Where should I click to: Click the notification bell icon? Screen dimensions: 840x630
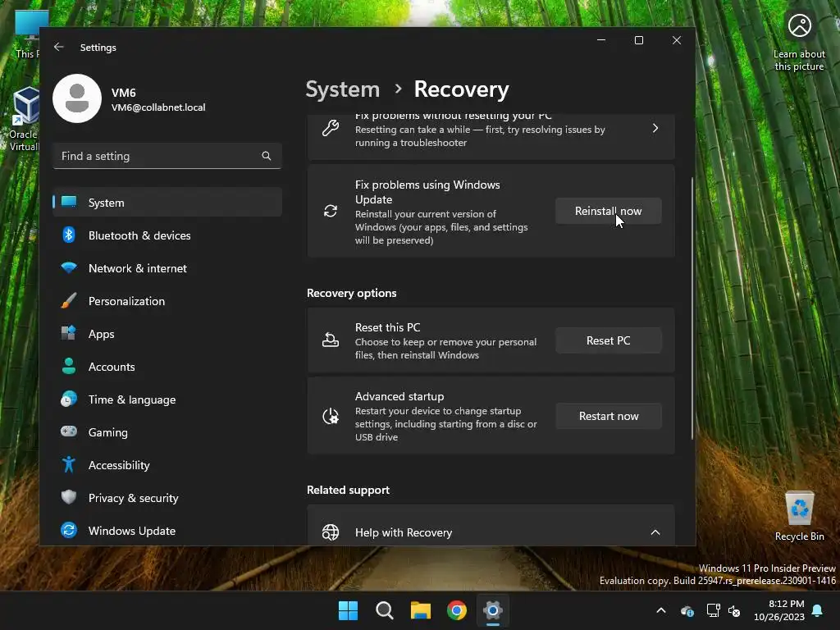pyautogui.click(x=818, y=610)
